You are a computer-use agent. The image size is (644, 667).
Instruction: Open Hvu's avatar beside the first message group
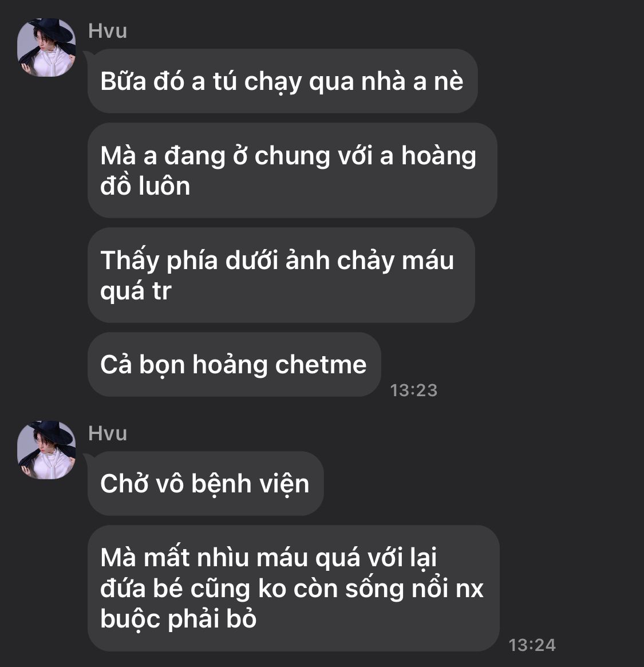tap(46, 48)
